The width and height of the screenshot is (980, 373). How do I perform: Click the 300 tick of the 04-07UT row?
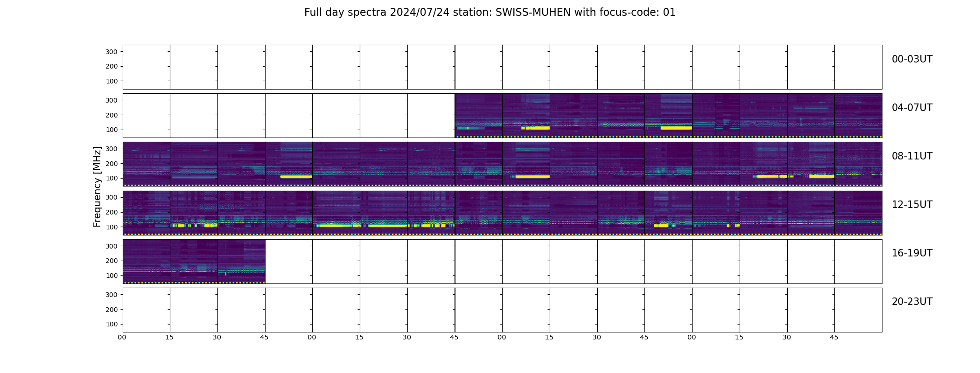112,100
